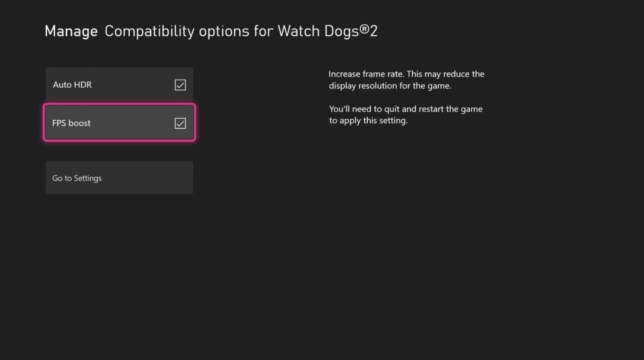Click the Auto HDR label text
Viewport: 644px width, 360px height.
click(x=72, y=84)
